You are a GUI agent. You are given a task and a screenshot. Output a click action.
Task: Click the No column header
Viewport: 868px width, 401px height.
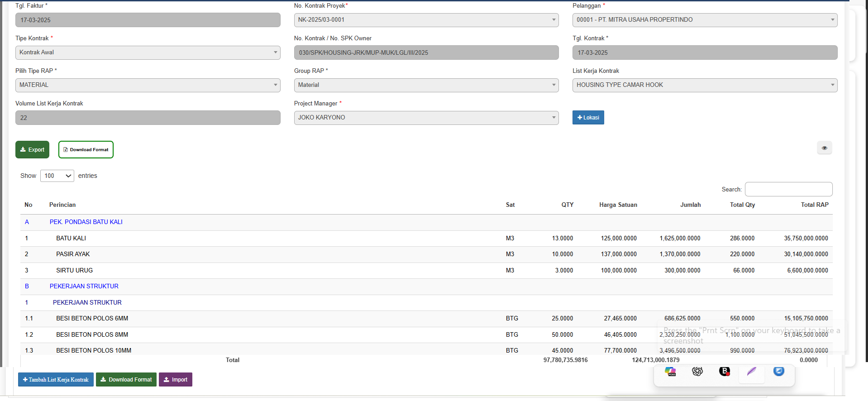(x=29, y=205)
